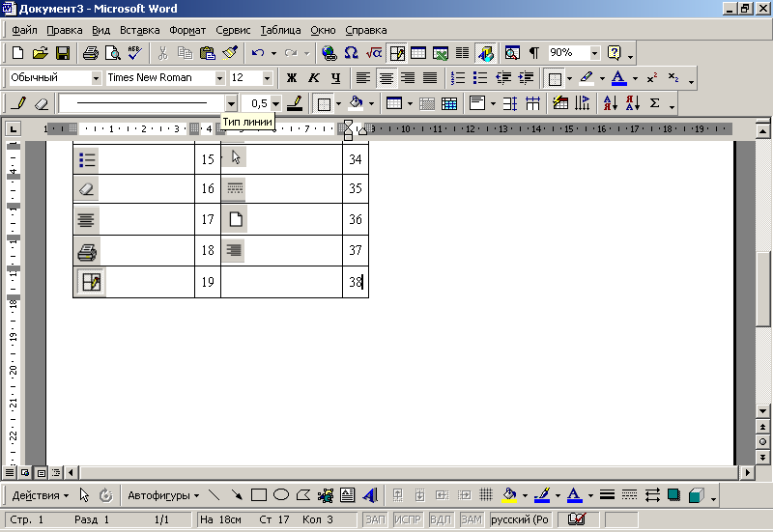The height and width of the screenshot is (532, 773).
Task: Open a file using the folder icon
Action: [41, 53]
